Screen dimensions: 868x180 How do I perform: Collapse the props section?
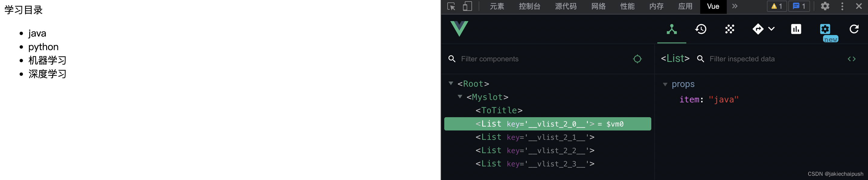[665, 85]
